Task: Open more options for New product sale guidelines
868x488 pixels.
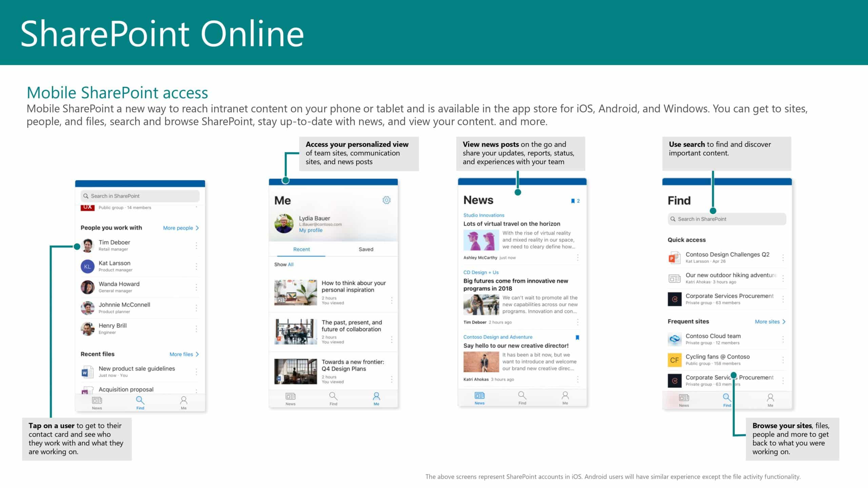Action: (196, 372)
